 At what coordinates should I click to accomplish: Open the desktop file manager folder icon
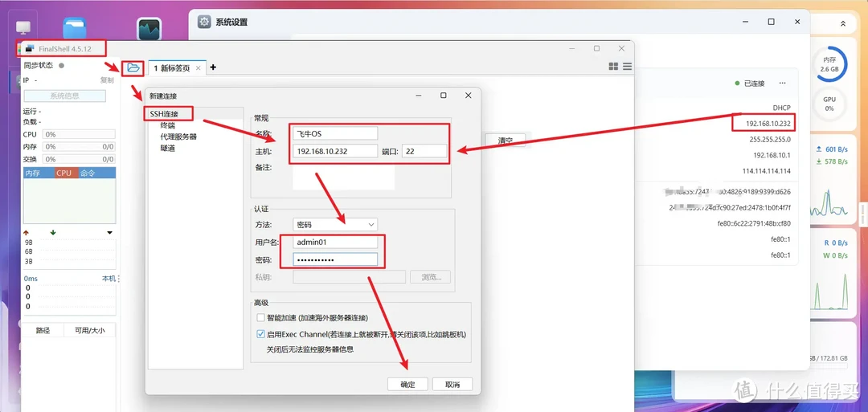74,27
